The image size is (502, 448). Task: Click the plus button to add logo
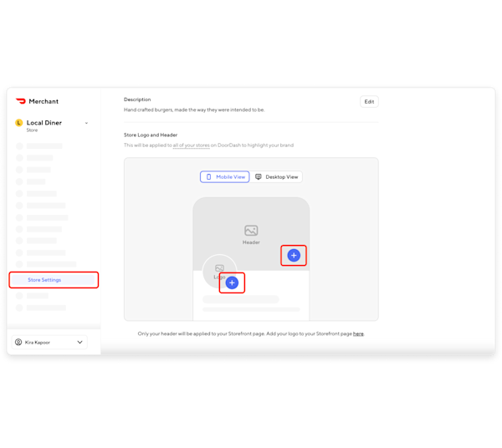(x=232, y=283)
